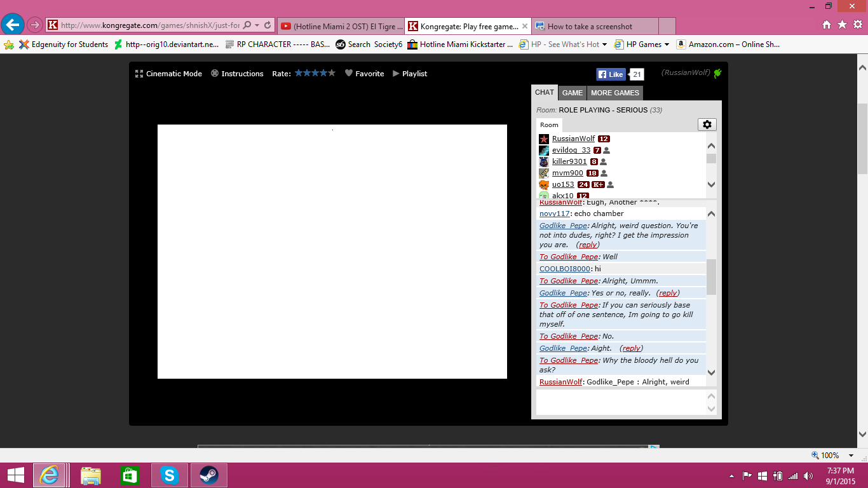The height and width of the screenshot is (488, 868).
Task: Click the green plug connection icon
Action: (x=717, y=73)
